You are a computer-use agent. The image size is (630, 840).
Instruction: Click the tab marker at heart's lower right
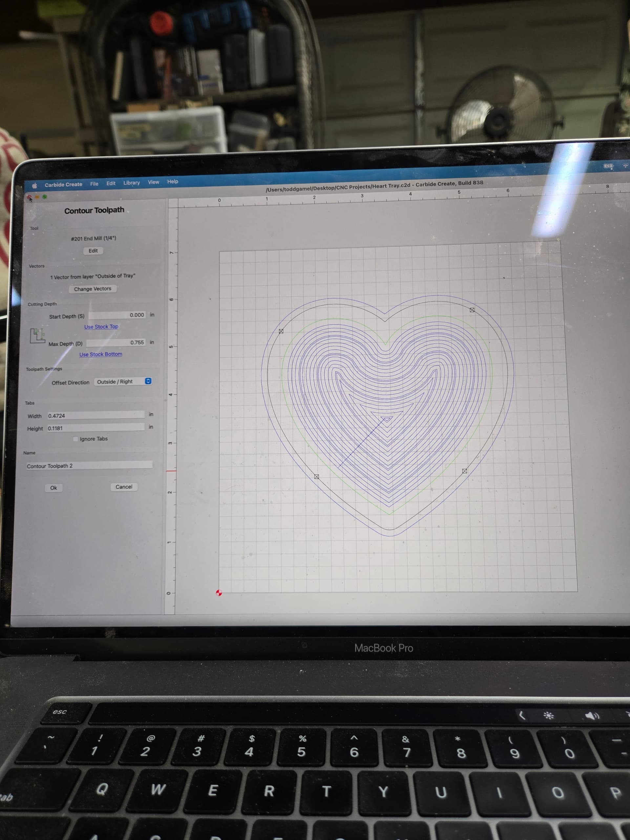pyautogui.click(x=464, y=471)
